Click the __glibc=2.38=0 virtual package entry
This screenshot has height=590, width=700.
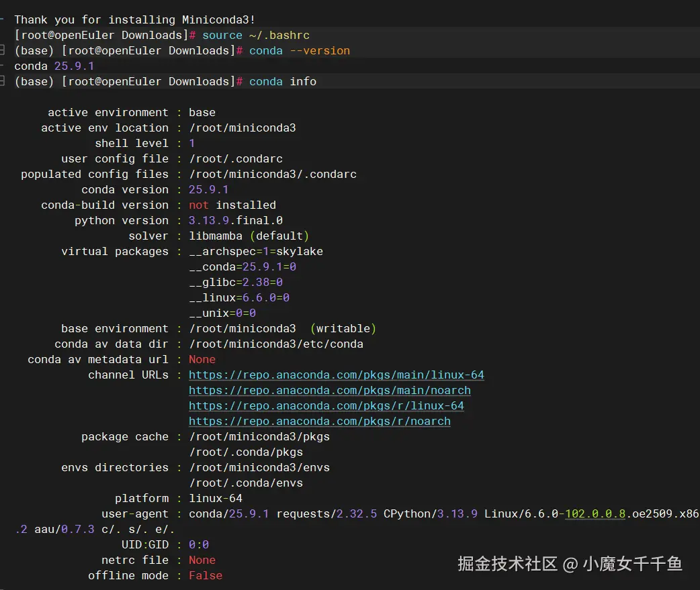235,282
